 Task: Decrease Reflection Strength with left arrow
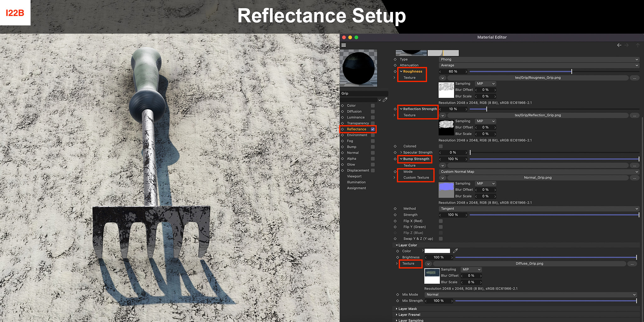[x=440, y=109]
